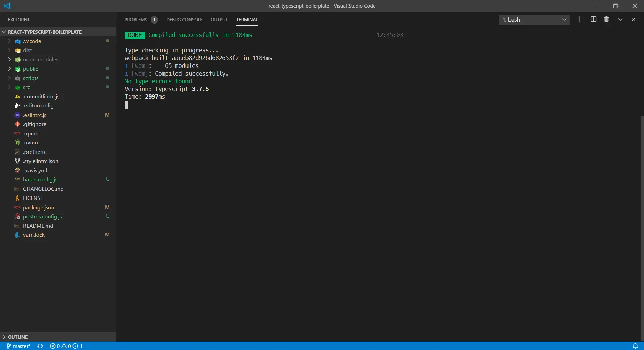The height and width of the screenshot is (350, 644).
Task: Select the TERMINAL tab
Action: coord(247,20)
